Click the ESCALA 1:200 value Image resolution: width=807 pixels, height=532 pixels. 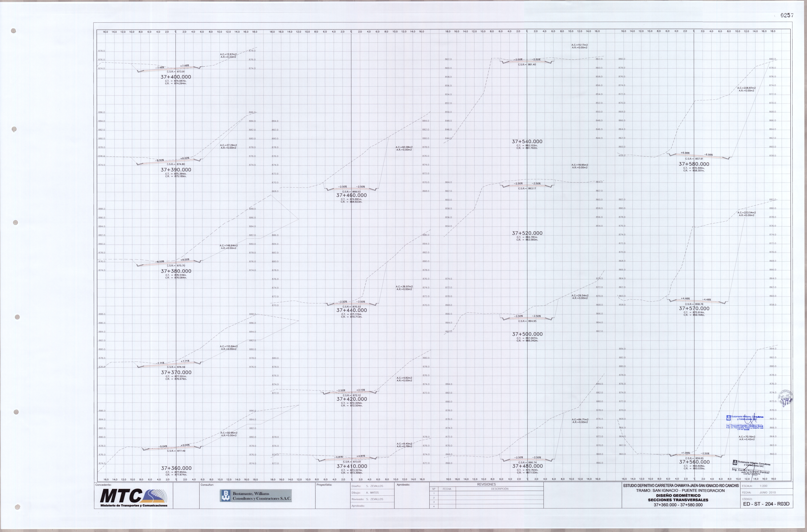(764, 486)
